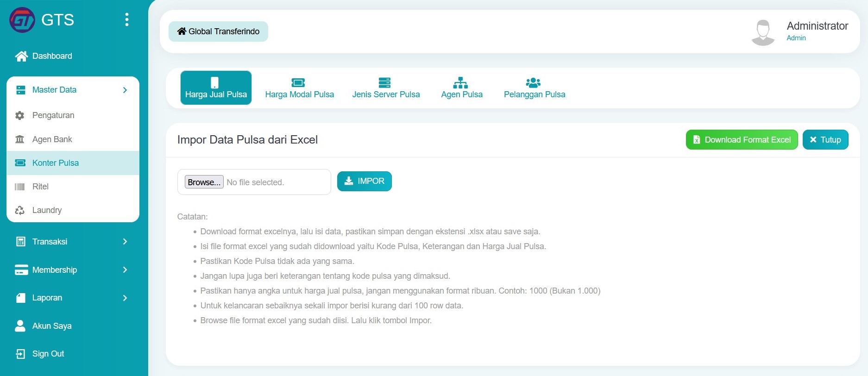
Task: Click the Laporan file icon
Action: click(x=21, y=298)
